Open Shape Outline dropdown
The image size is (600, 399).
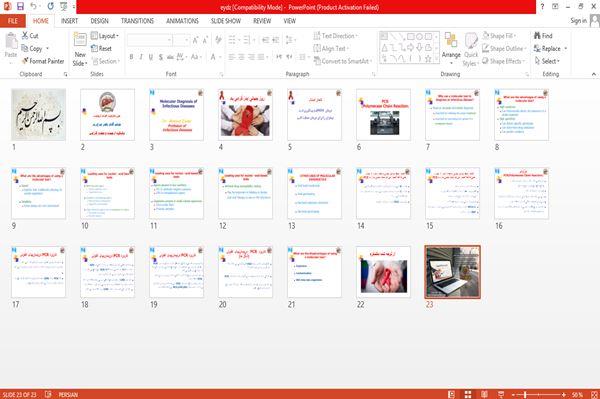coord(504,49)
